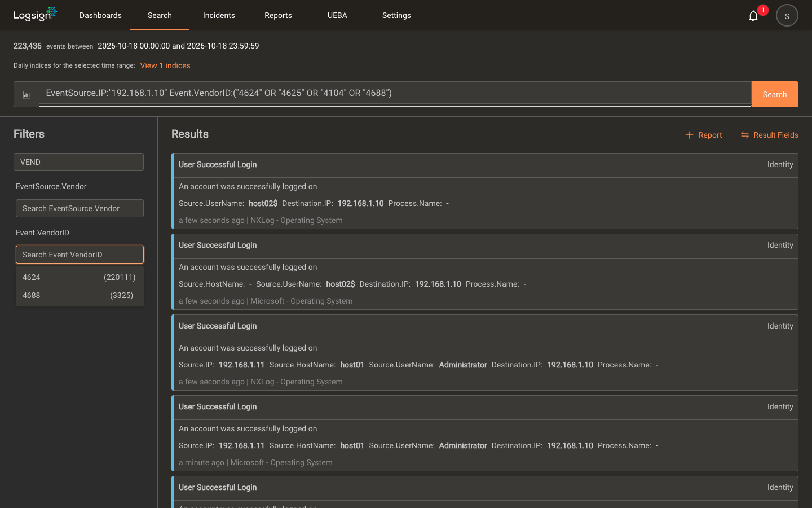Click the plus icon next to Report
Viewport: 812px width, 508px height.
[x=689, y=135]
